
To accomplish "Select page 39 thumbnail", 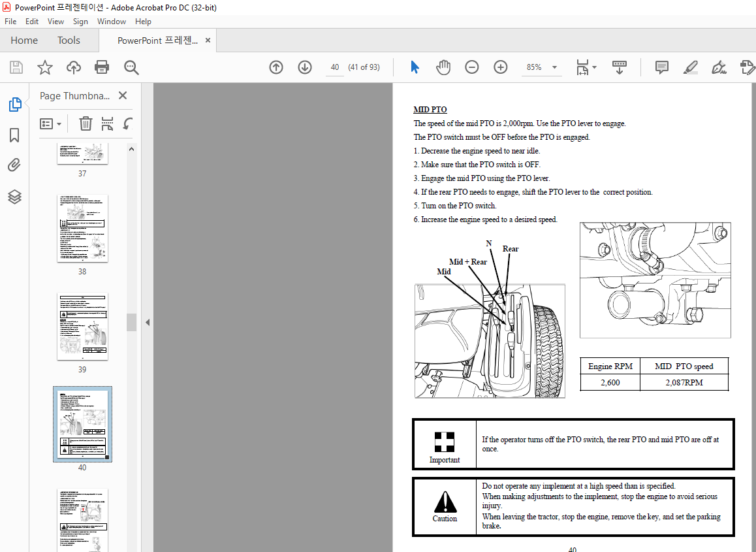I will [x=82, y=327].
